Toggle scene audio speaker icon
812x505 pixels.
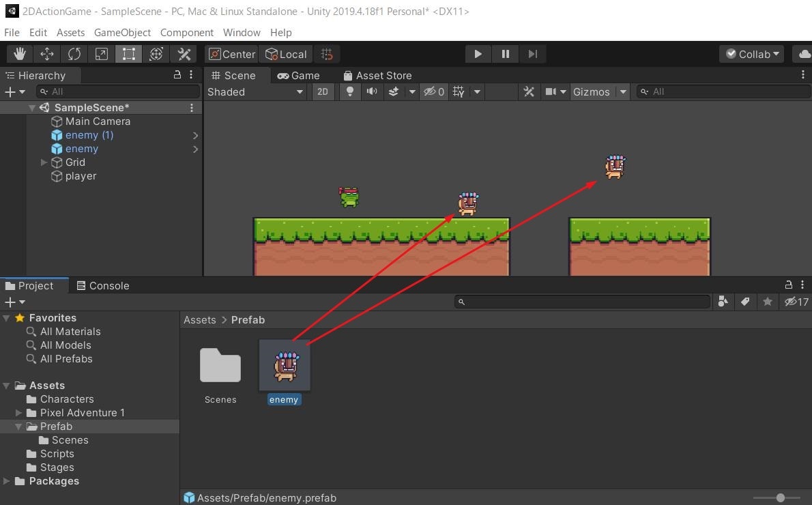[x=372, y=91]
